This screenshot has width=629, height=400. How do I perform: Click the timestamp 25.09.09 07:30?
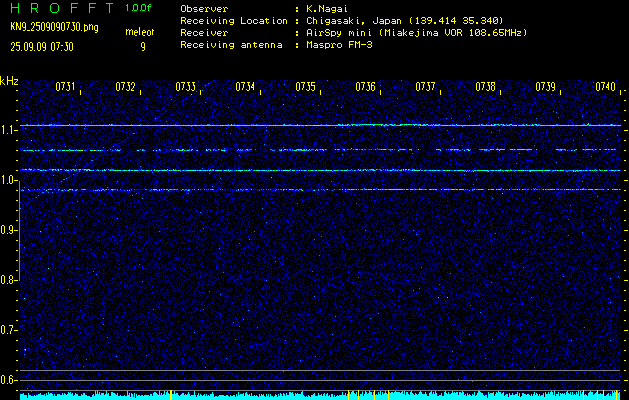(x=42, y=47)
